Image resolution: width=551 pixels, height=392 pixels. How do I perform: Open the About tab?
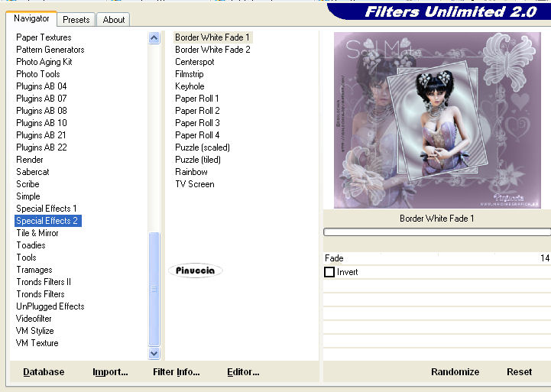114,20
